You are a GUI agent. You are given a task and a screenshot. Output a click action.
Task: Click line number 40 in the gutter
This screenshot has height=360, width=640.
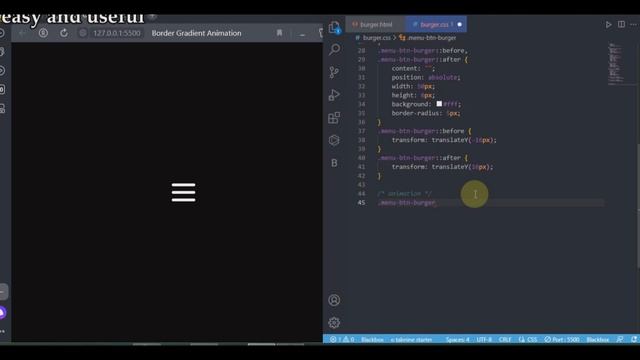[x=361, y=158]
